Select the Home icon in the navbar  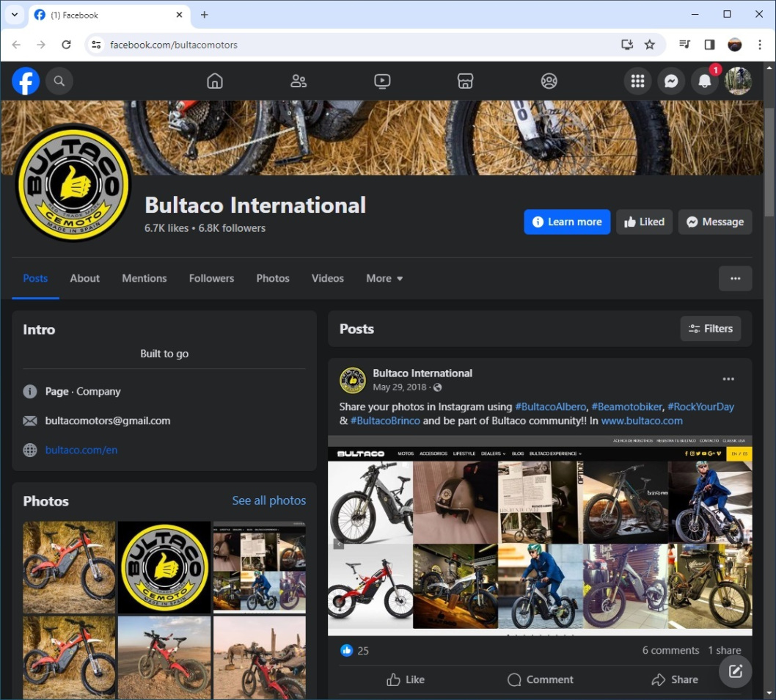point(214,81)
